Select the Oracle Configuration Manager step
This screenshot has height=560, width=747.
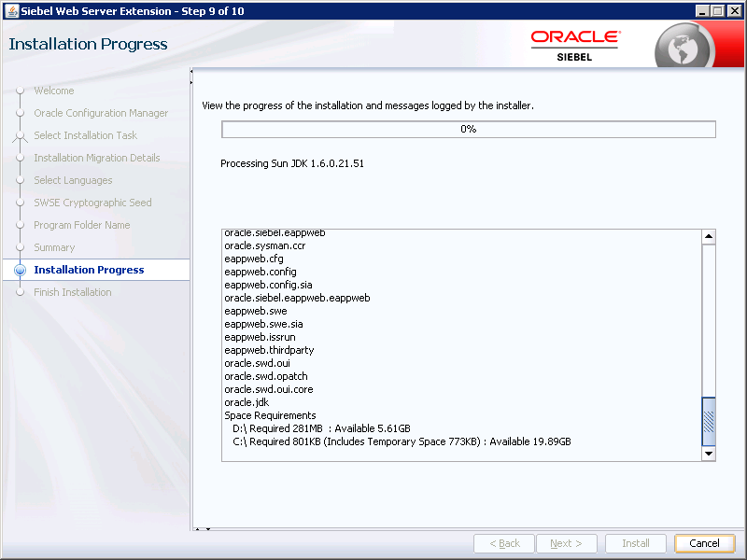click(x=101, y=113)
